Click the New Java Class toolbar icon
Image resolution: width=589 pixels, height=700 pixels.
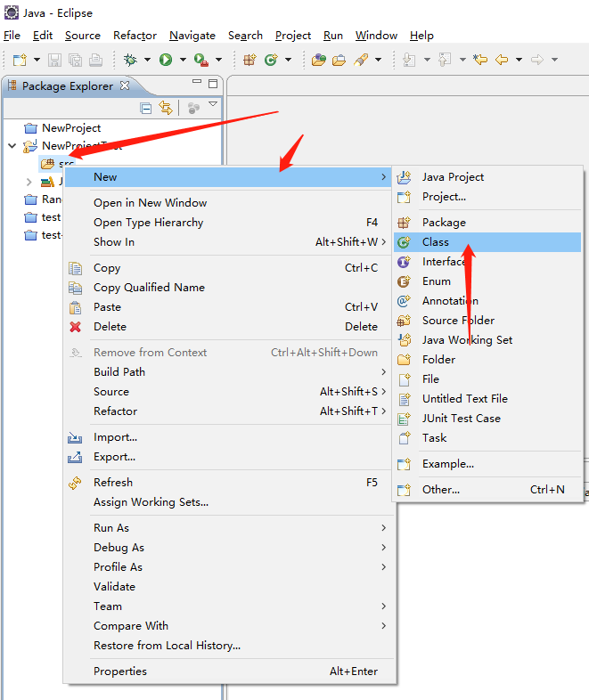click(271, 60)
